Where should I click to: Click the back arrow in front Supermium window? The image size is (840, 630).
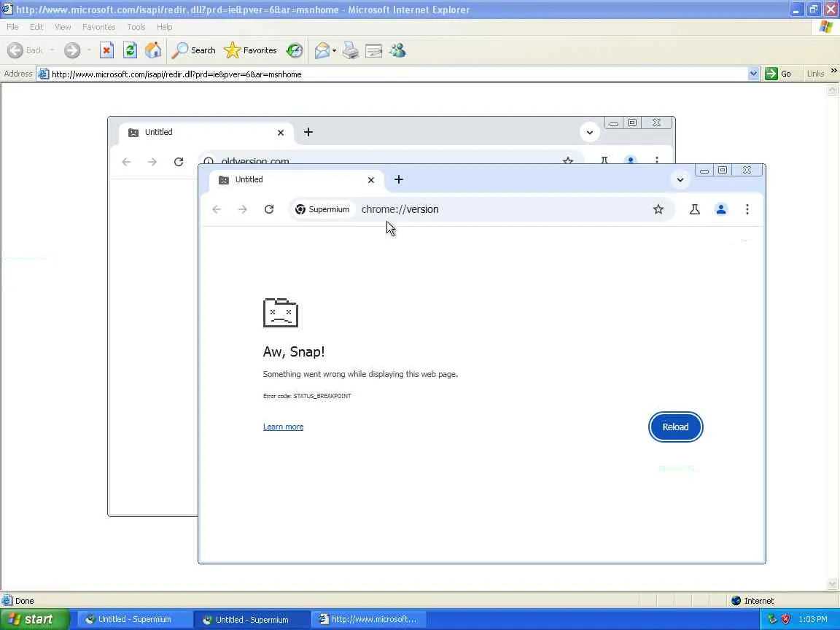(217, 209)
